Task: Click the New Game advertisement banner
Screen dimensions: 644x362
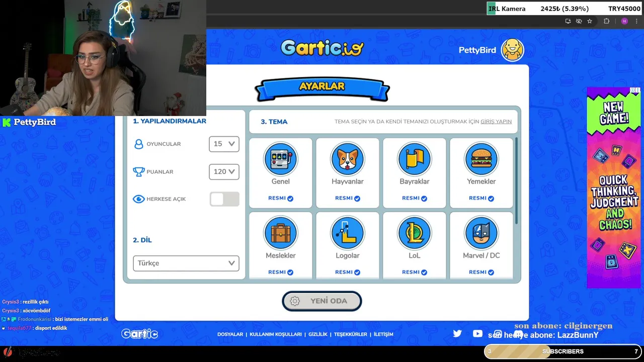Action: 613,188
